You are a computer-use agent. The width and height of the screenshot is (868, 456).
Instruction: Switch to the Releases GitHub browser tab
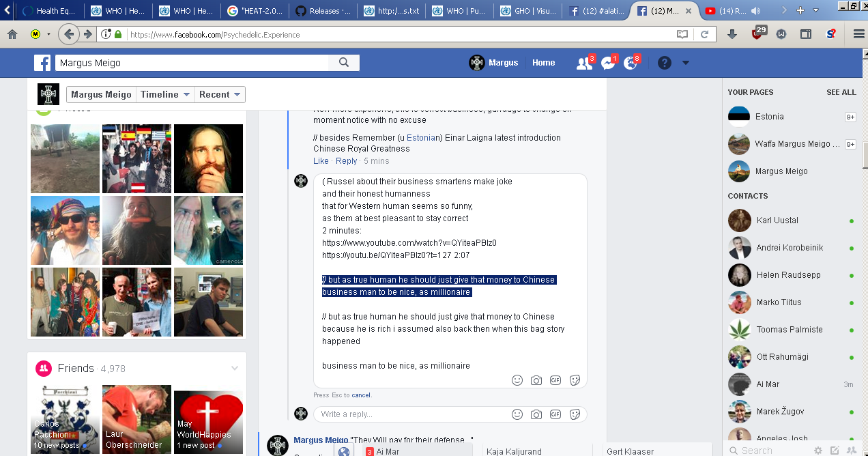pos(325,11)
